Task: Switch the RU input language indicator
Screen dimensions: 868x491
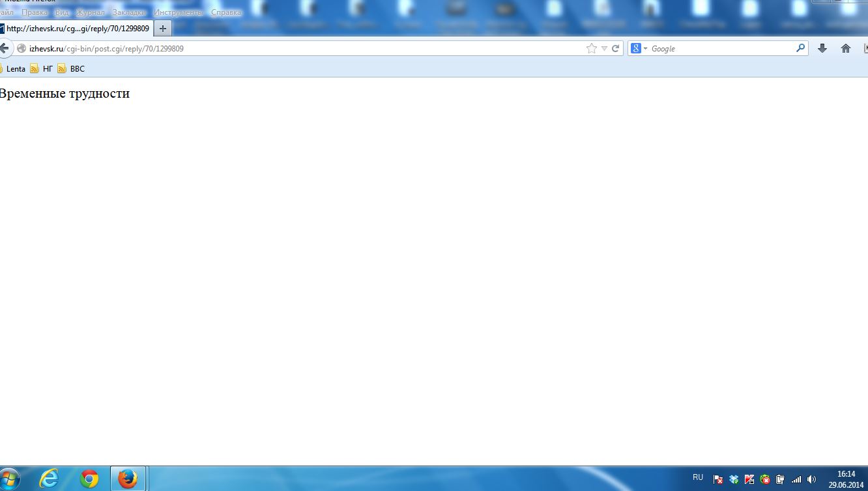Action: (698, 477)
